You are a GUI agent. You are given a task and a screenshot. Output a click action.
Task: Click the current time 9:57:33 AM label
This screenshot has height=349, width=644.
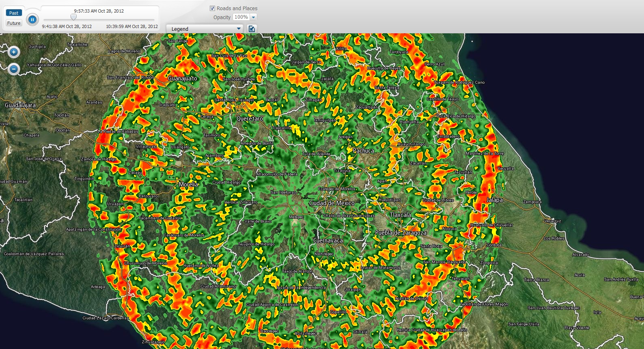99,11
